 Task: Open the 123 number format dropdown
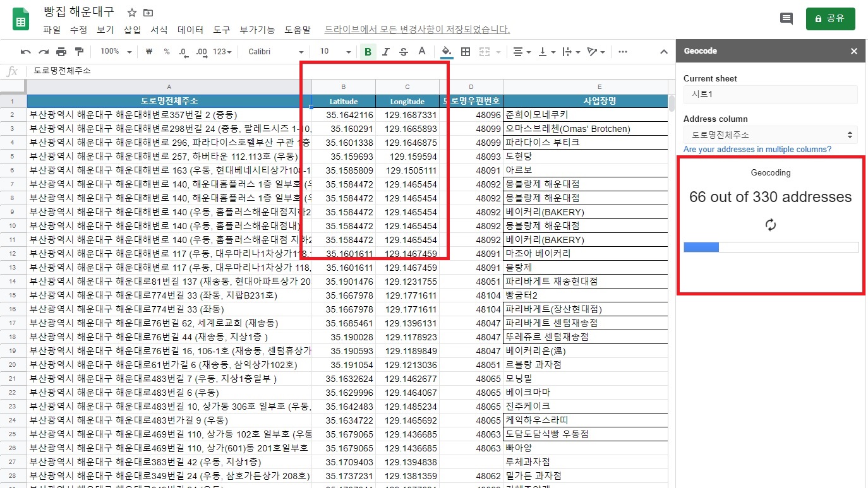pyautogui.click(x=222, y=52)
